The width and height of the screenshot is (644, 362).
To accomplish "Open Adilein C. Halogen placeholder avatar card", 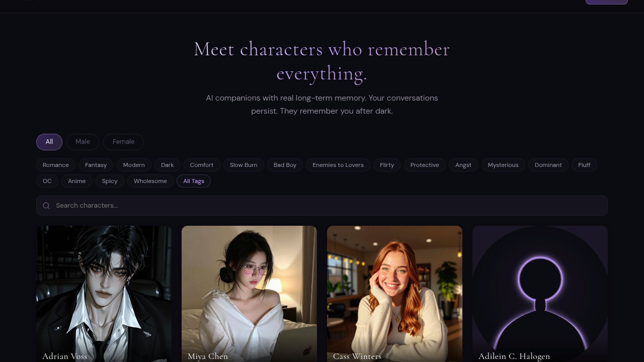I will 540,294.
